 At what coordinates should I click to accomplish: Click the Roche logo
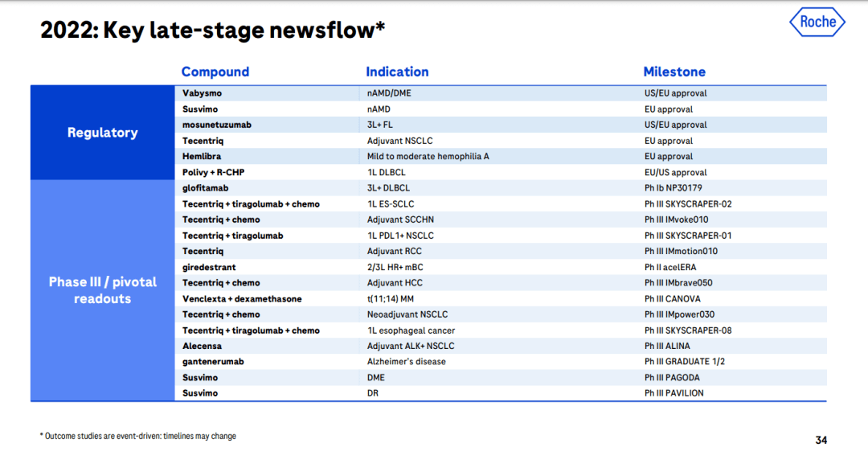(817, 23)
